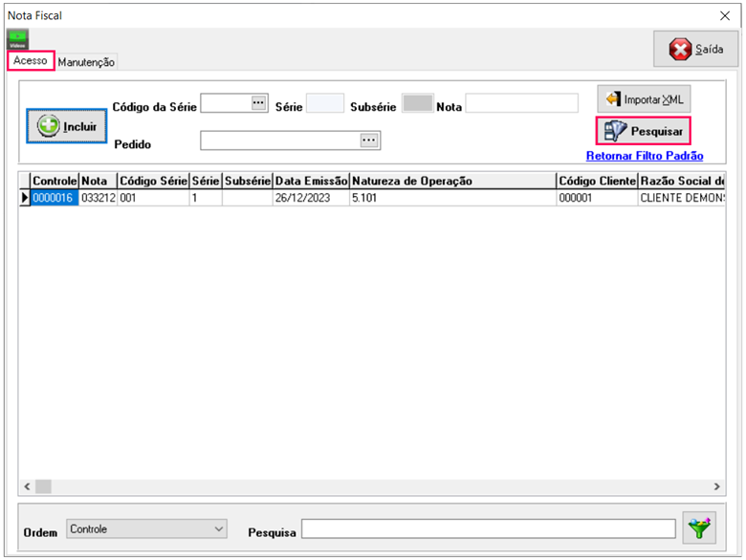Screen dimensions: 746x560
Task: Click the filter funnel icon beside Pesquisa
Action: 700,528
